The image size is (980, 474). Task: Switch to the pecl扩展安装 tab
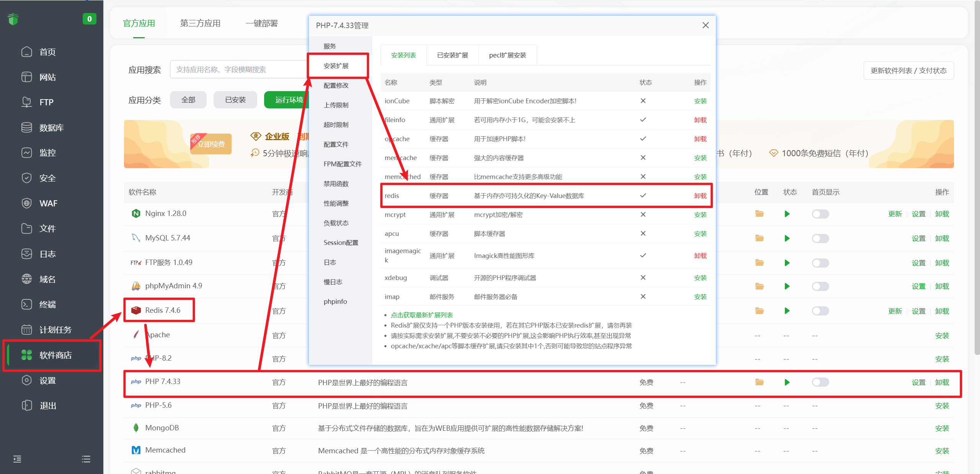click(507, 55)
